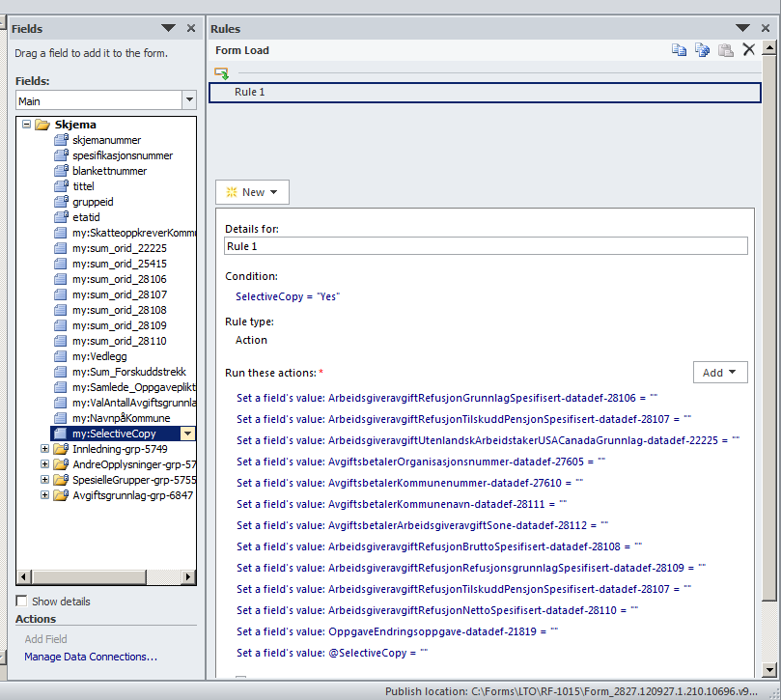781x700 pixels.
Task: Select the etatid field
Action: tap(86, 217)
